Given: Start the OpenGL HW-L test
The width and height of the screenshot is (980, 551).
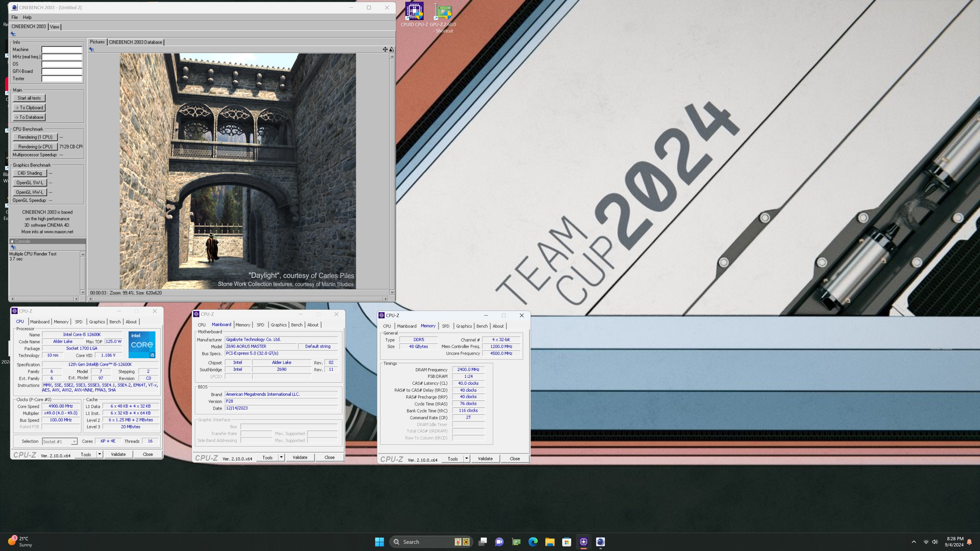Looking at the screenshot, I should click(x=30, y=192).
